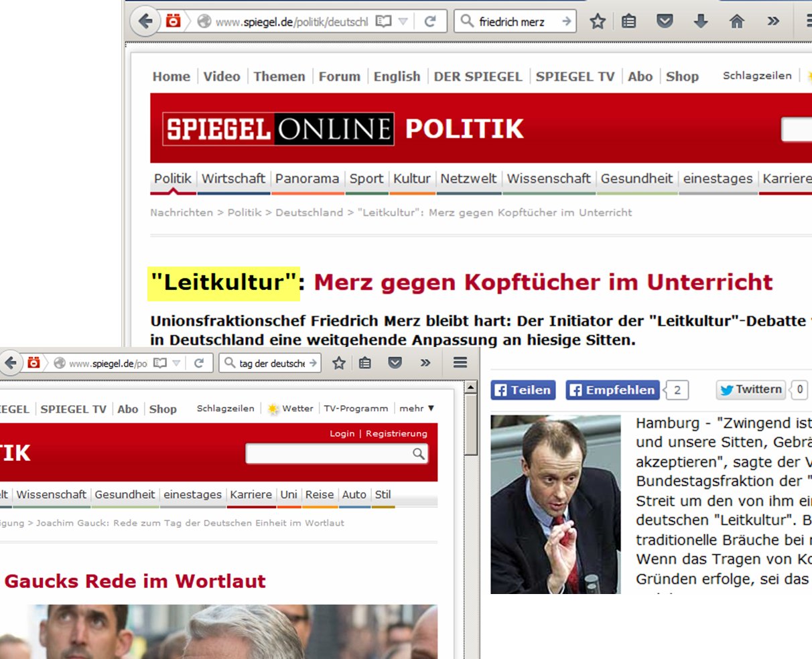Open Deutschland breadcrumb link

click(309, 212)
